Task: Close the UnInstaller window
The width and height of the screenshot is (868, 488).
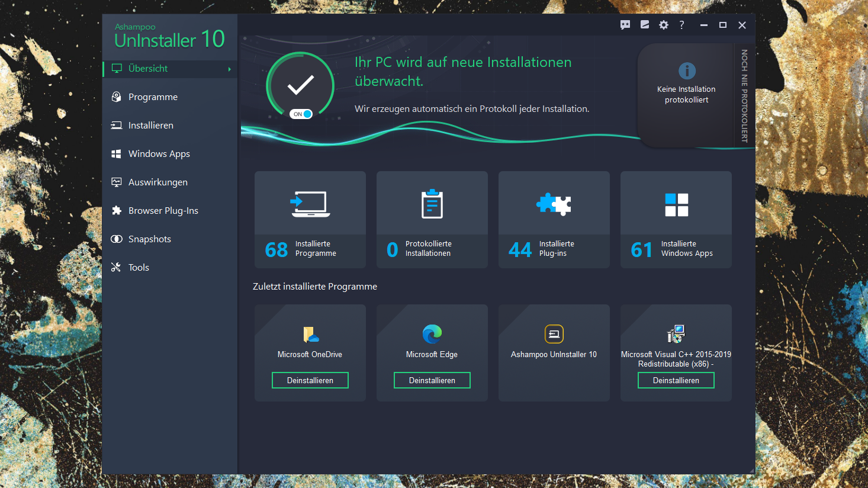Action: point(742,25)
